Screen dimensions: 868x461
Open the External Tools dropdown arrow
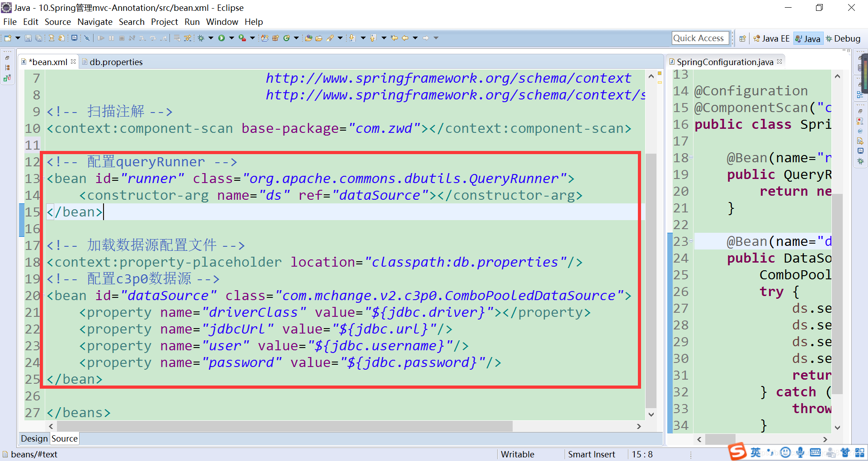252,38
